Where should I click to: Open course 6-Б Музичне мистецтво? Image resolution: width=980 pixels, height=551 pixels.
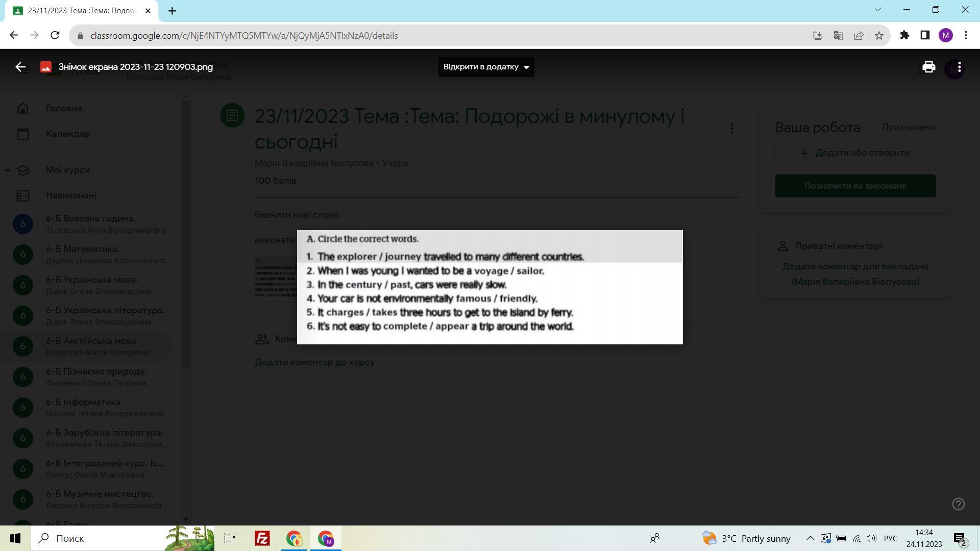(x=91, y=499)
